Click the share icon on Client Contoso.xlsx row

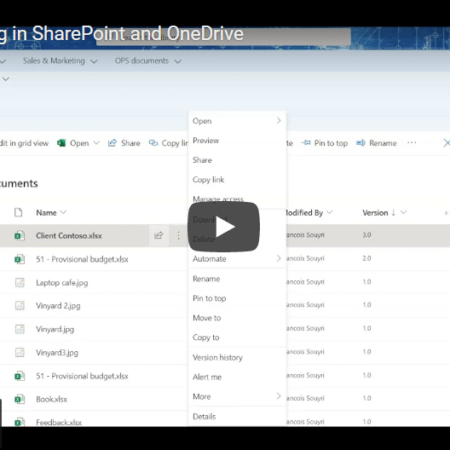159,236
